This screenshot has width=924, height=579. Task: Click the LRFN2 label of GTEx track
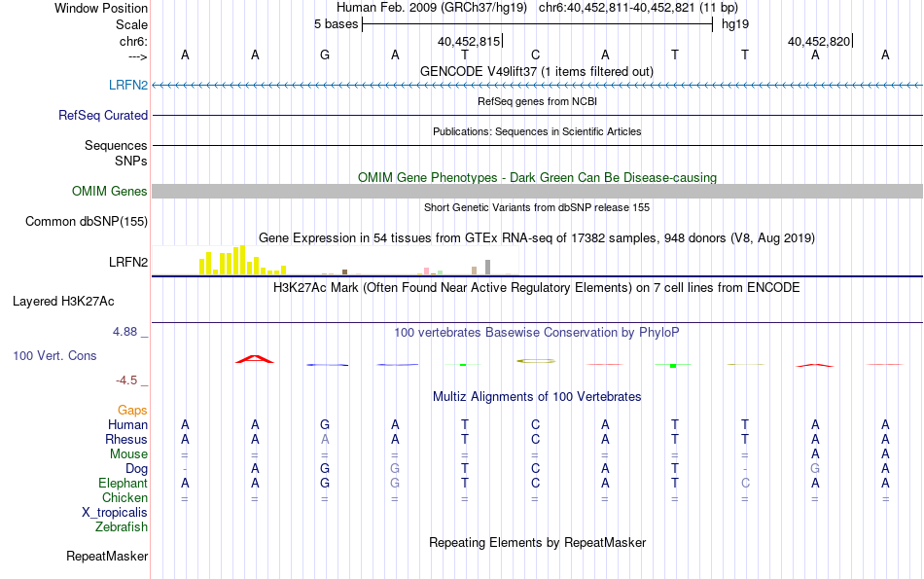(x=127, y=262)
